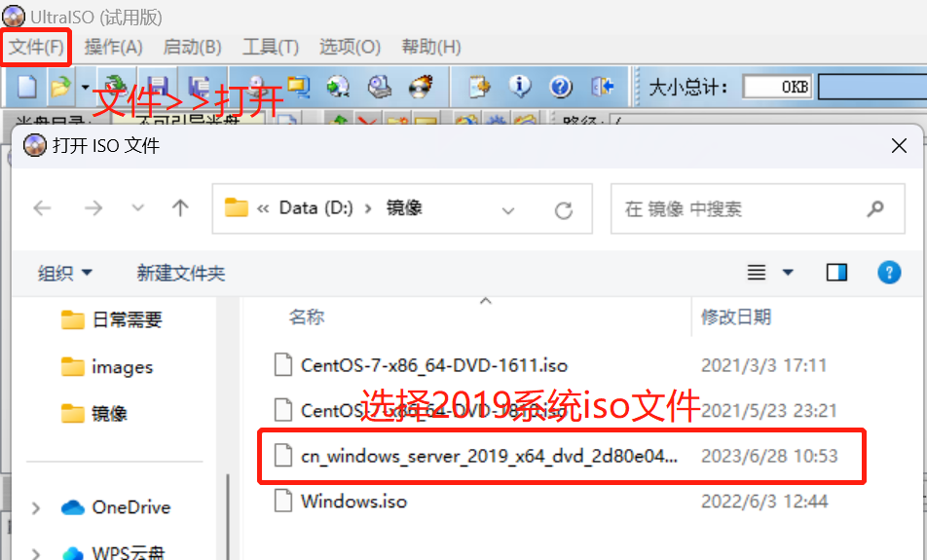Viewport: 927px width, 560px height.
Task: Open the 工具(T) menu
Action: pos(271,47)
